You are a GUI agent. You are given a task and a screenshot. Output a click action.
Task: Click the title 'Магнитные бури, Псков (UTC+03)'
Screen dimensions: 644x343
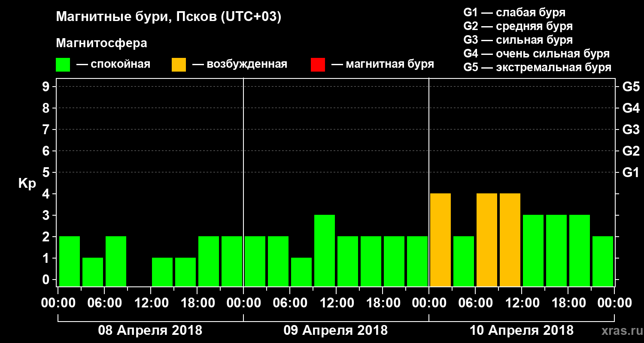pyautogui.click(x=169, y=17)
